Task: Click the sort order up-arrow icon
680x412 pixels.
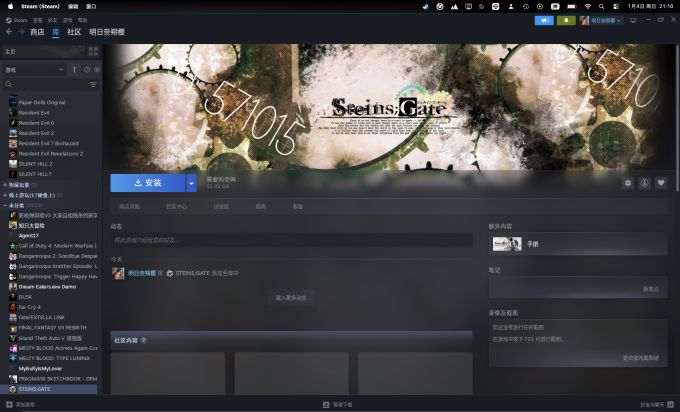Action: point(75,69)
